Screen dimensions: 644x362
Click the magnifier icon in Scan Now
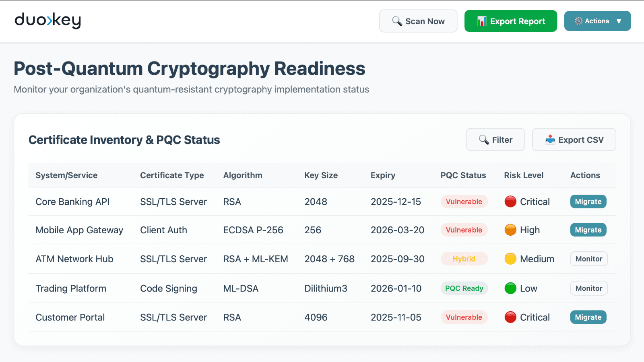coord(397,21)
